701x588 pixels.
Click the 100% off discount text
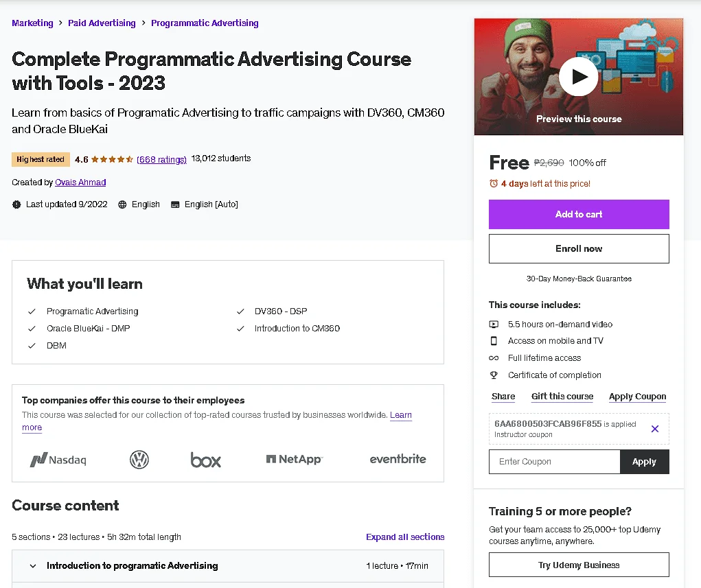click(588, 163)
